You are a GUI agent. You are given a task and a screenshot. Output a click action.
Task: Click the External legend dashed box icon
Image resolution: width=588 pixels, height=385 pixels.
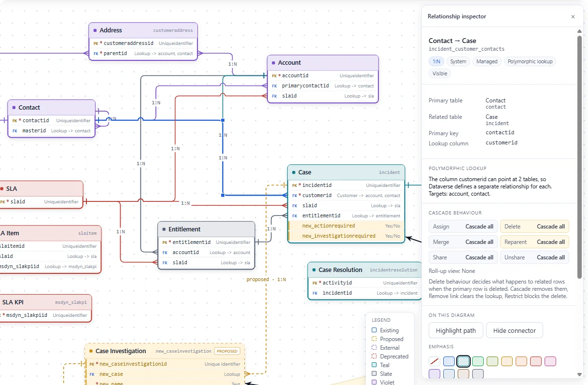(374, 348)
